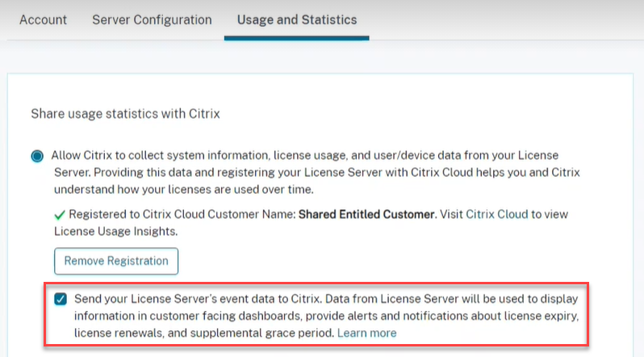Viewport: 644px width, 357px height.
Task: Follow the Learn more link
Action: pyautogui.click(x=366, y=333)
